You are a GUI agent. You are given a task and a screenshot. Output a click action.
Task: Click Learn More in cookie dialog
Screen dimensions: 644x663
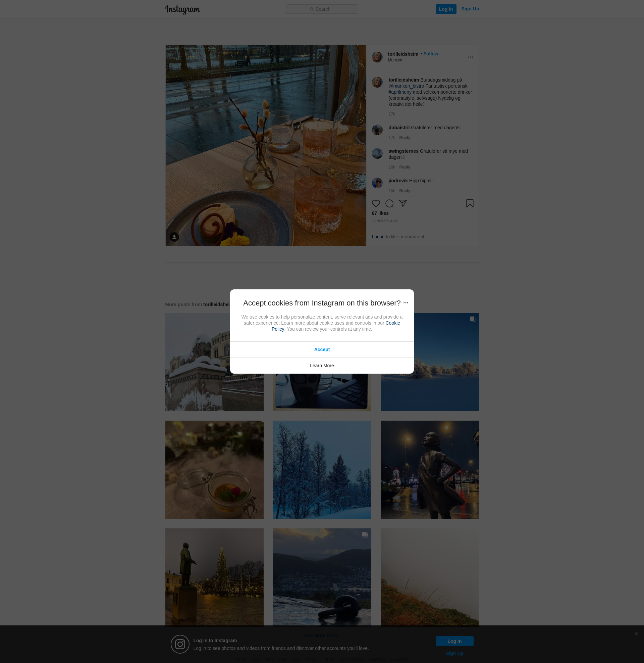[x=322, y=366]
